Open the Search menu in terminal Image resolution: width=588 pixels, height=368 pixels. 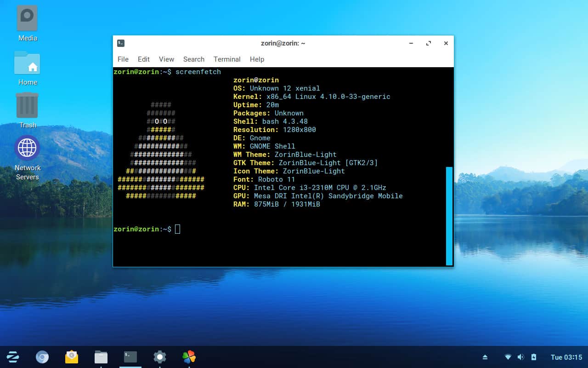tap(194, 59)
